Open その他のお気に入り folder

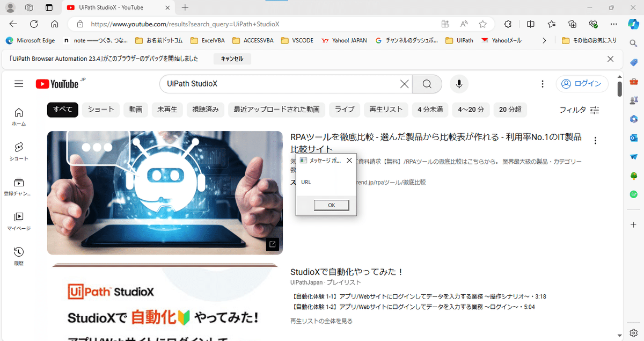(589, 40)
